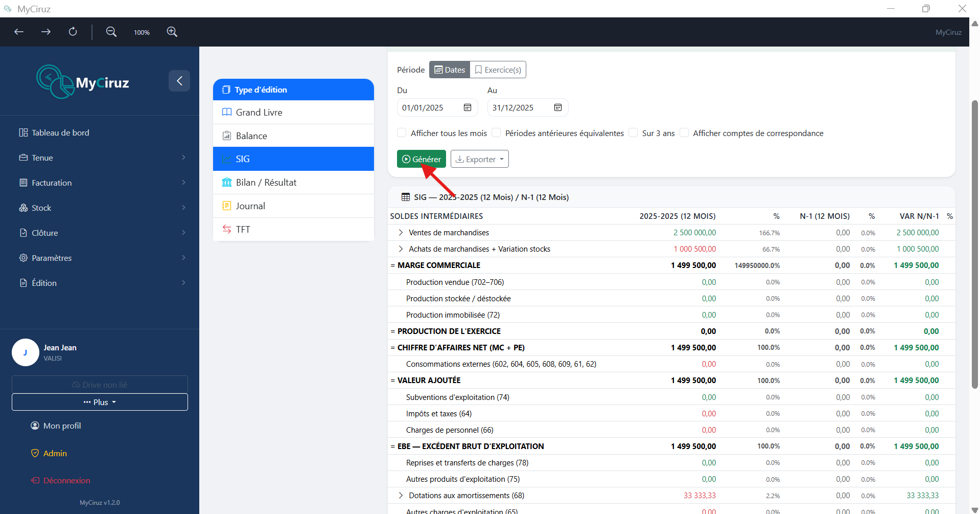
Task: Click the Générer button
Action: click(x=422, y=159)
